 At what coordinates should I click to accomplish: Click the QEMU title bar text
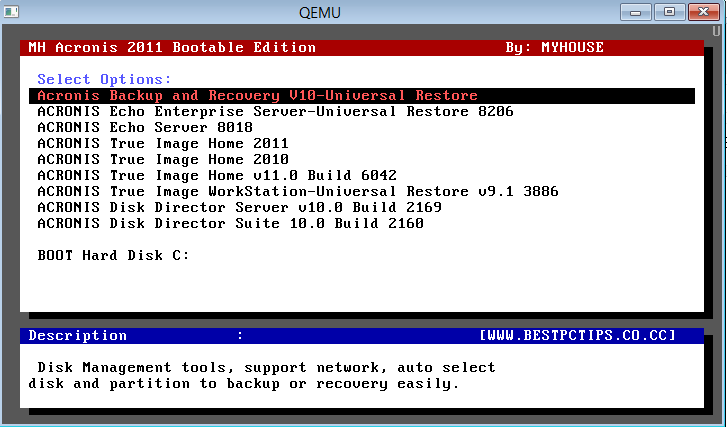click(x=319, y=13)
